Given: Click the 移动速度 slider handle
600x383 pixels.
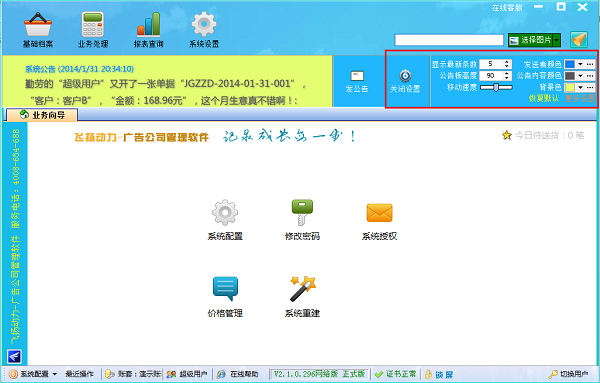Looking at the screenshot, I should [x=496, y=87].
